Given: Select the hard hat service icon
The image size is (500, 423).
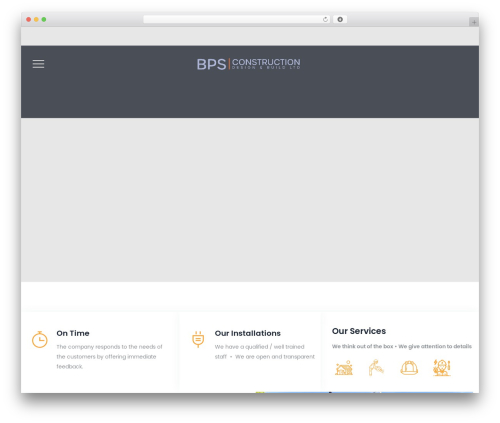Looking at the screenshot, I should click(x=409, y=368).
